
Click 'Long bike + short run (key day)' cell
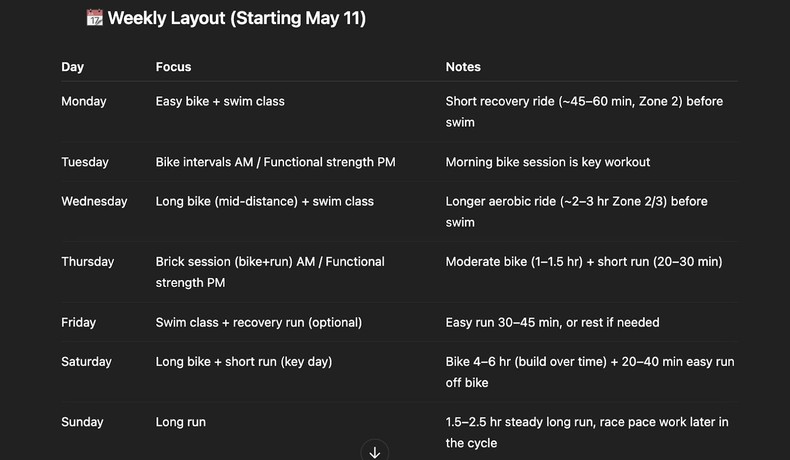(243, 362)
